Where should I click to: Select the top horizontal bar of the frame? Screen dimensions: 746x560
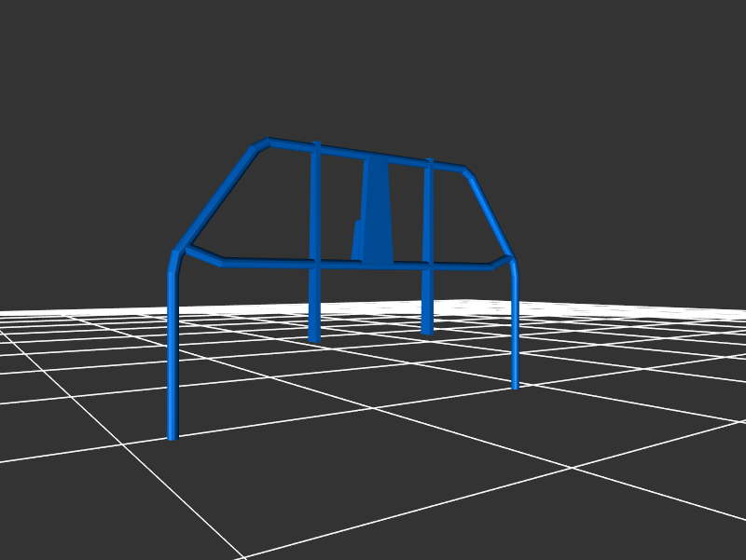click(x=373, y=157)
